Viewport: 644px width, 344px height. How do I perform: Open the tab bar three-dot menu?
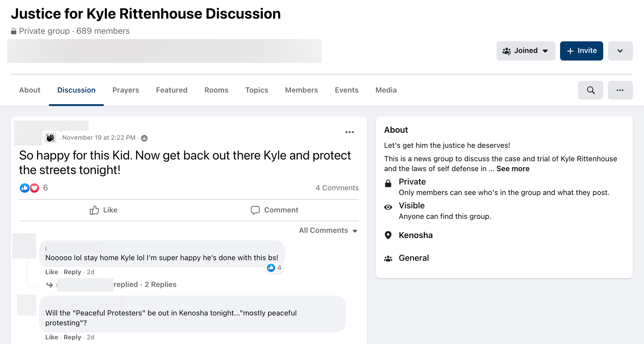tap(620, 90)
